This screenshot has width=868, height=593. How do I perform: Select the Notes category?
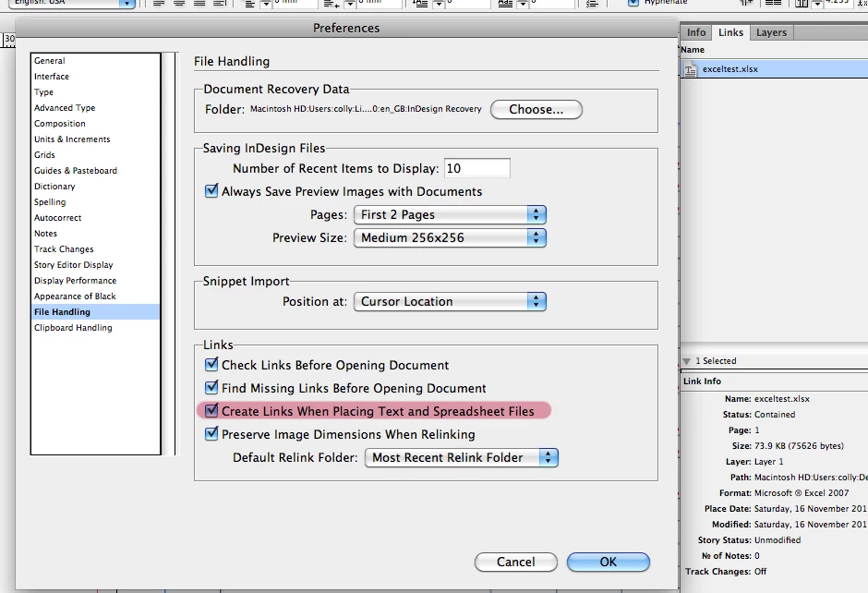95,234
